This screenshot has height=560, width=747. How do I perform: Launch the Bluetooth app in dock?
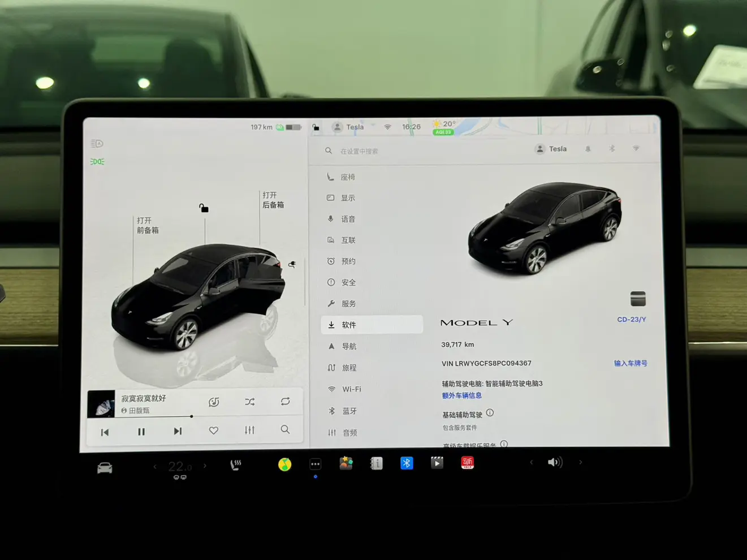click(x=406, y=463)
